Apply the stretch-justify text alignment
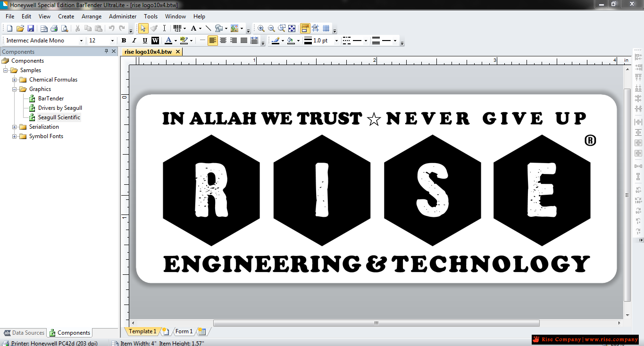The width and height of the screenshot is (644, 346). (254, 41)
